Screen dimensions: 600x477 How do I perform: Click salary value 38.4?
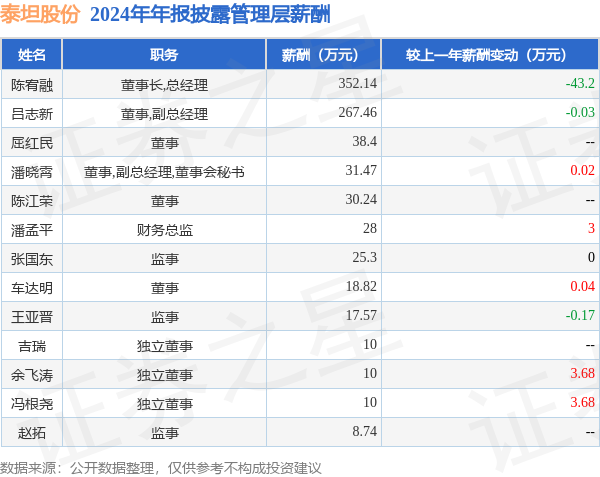pyautogui.click(x=365, y=142)
